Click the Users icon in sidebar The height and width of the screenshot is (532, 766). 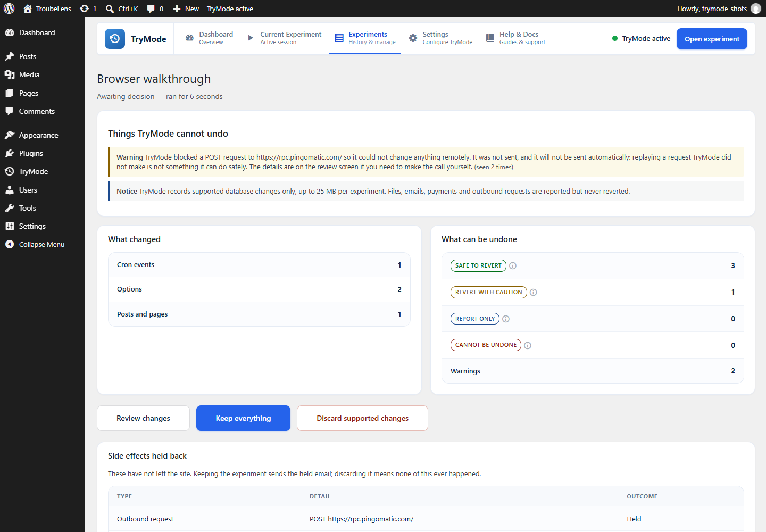pos(10,190)
